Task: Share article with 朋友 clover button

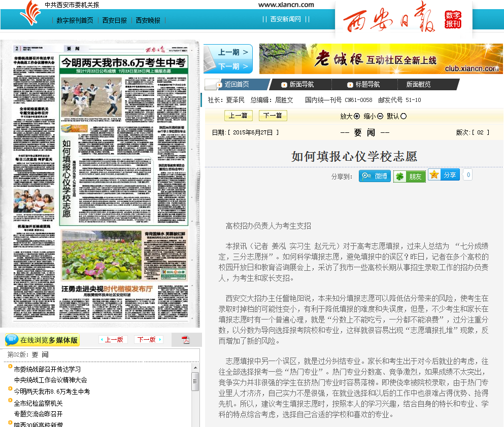Action: coord(409,176)
